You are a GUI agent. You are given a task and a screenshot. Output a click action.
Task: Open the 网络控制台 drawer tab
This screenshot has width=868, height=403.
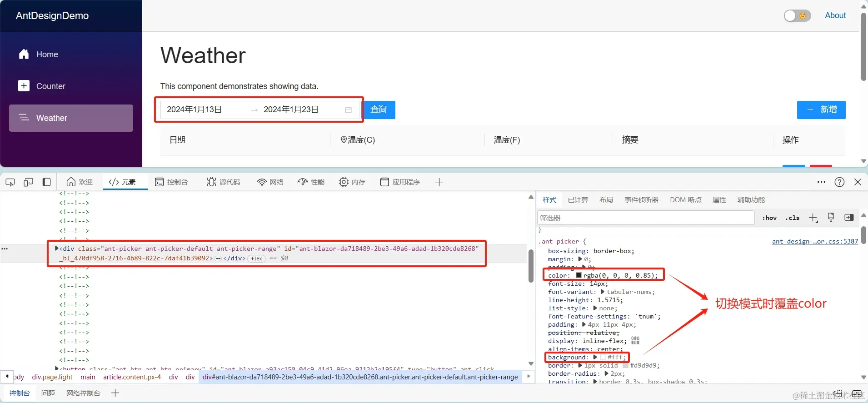(x=83, y=393)
